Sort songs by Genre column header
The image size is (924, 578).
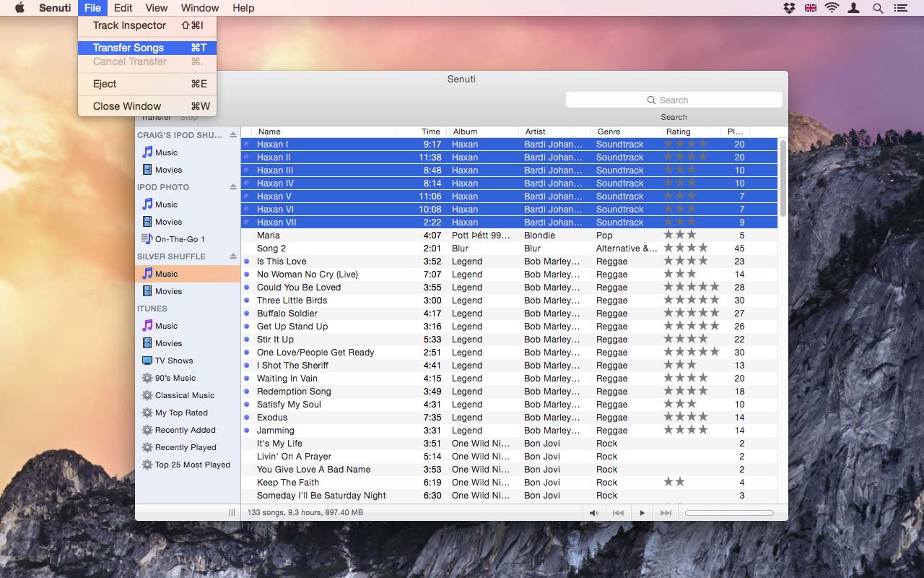pos(627,131)
